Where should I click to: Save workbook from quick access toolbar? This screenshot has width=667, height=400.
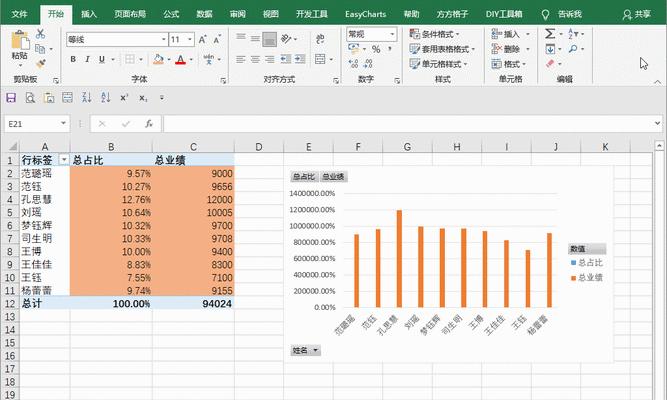pos(11,98)
